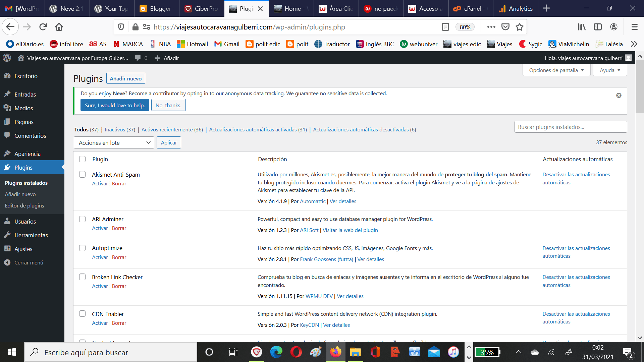Check the Akismet Anti-Spam checkbox
644x362 pixels.
click(82, 174)
